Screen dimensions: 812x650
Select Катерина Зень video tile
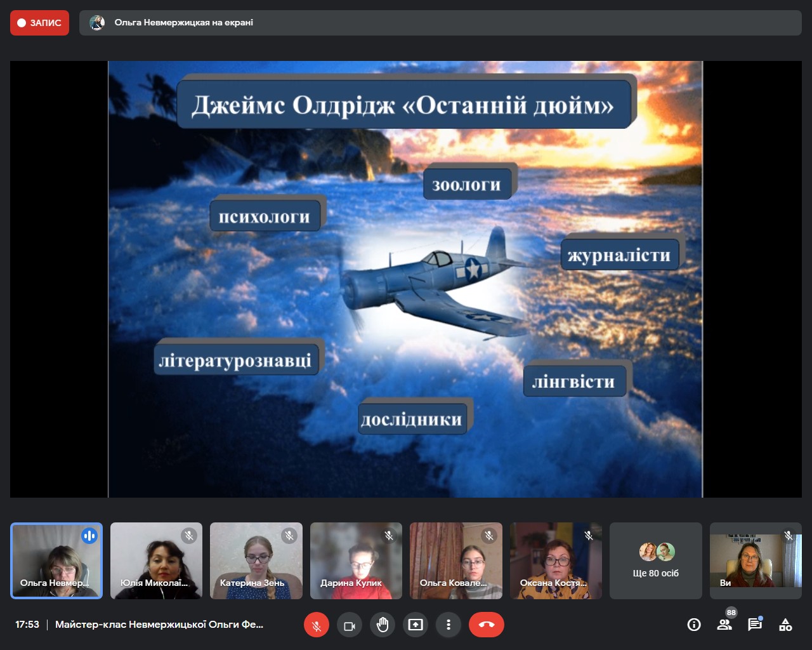point(256,561)
